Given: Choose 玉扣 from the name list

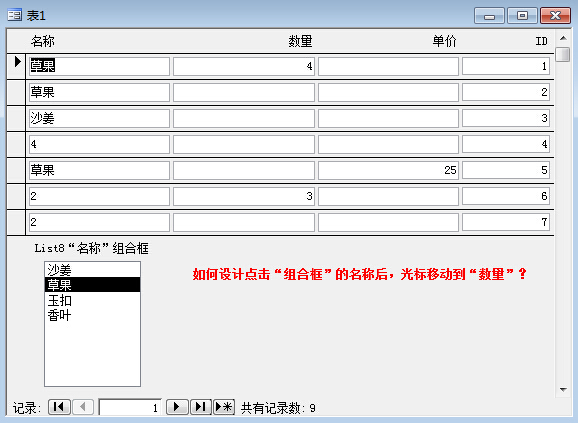Looking at the screenshot, I should coord(92,300).
